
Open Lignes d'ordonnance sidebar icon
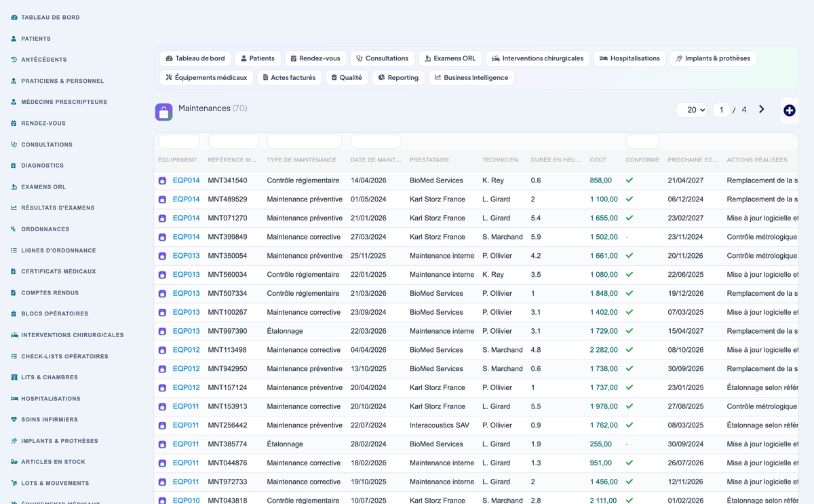point(14,250)
